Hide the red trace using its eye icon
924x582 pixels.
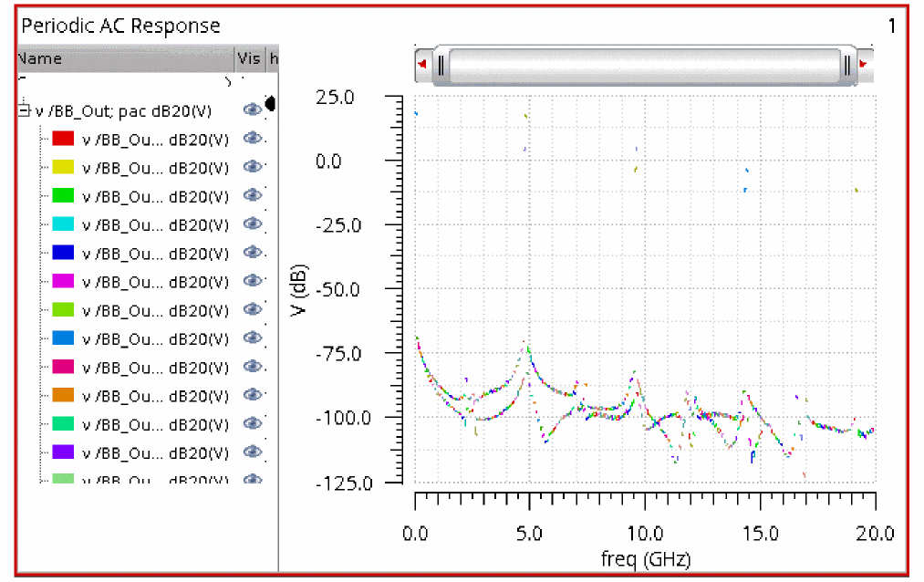pos(253,139)
